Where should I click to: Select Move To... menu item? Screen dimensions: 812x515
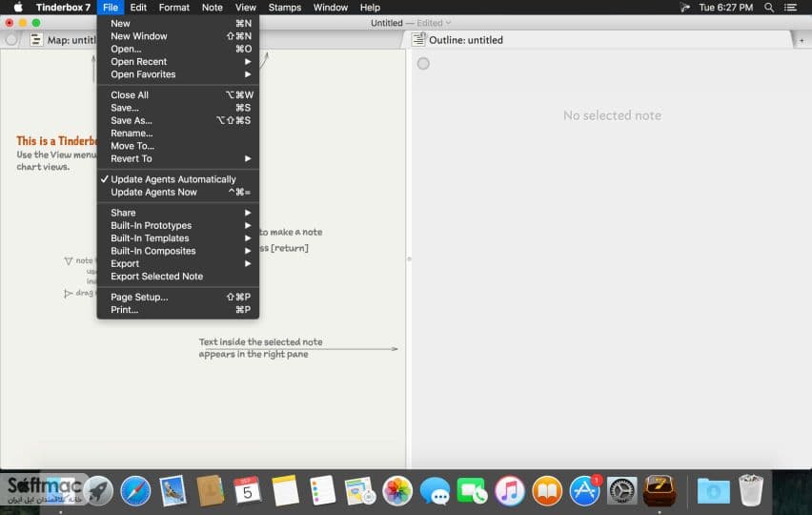(177, 146)
